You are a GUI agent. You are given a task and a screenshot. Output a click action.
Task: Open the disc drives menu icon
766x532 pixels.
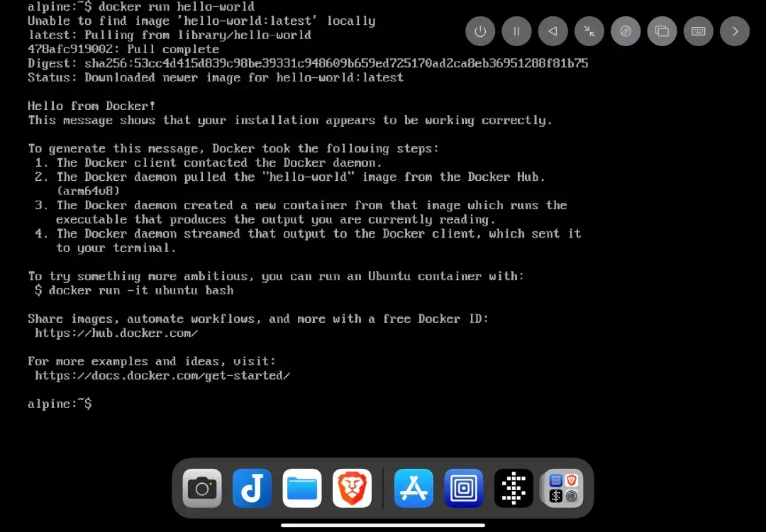click(x=626, y=31)
